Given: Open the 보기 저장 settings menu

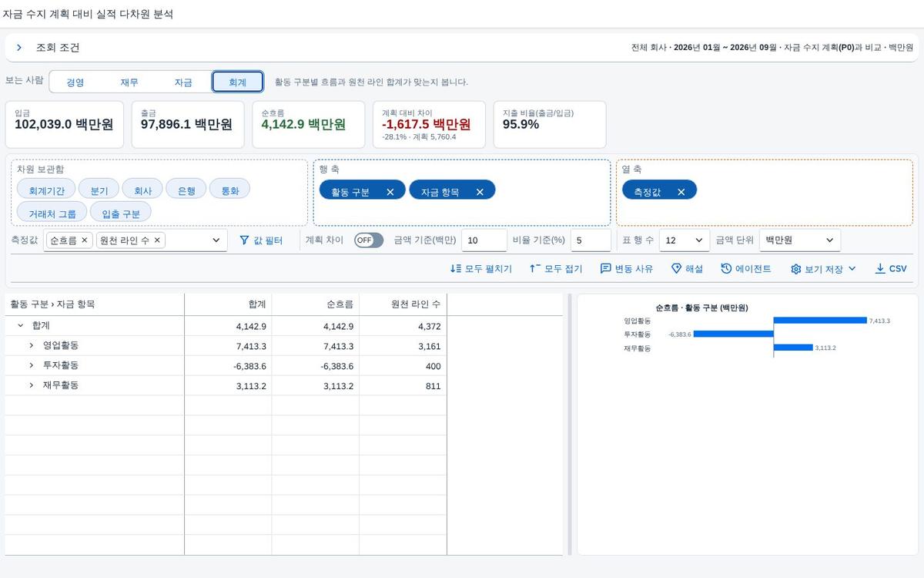Looking at the screenshot, I should pyautogui.click(x=823, y=269).
